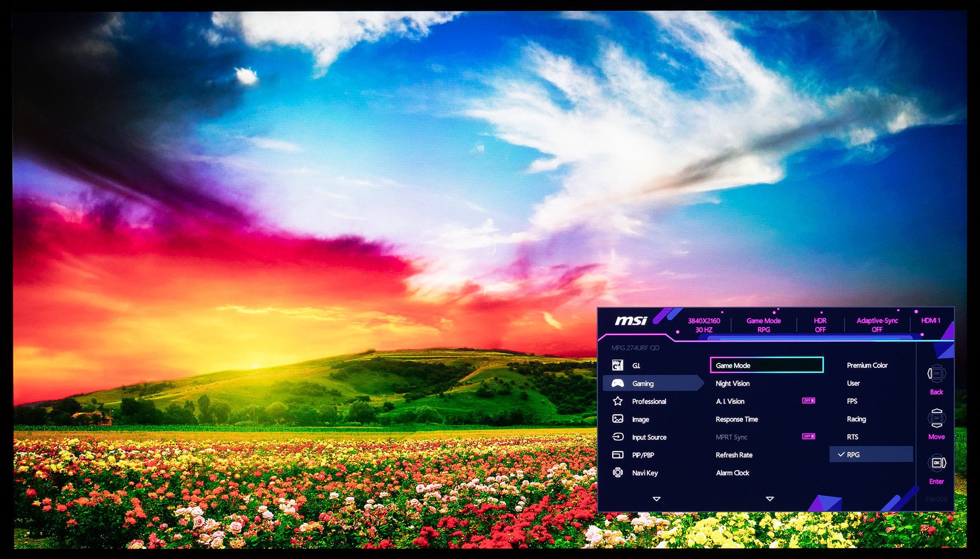Expand the Game Mode submenu
This screenshot has width=980, height=559.
[767, 364]
